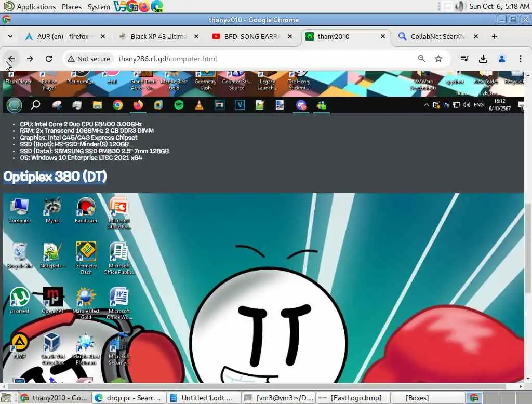Go back with Chrome's back arrow
532x404 pixels.
click(x=11, y=59)
